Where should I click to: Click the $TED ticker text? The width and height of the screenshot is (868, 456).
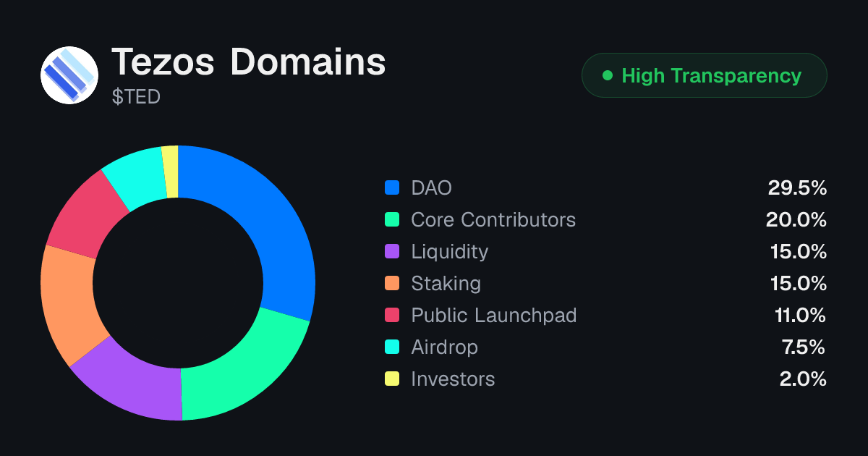(x=136, y=97)
